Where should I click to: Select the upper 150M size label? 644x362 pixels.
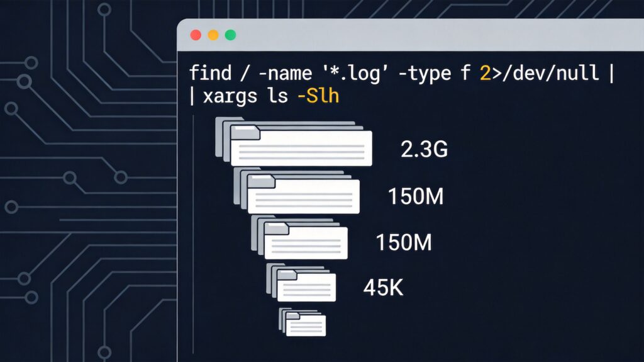point(416,197)
